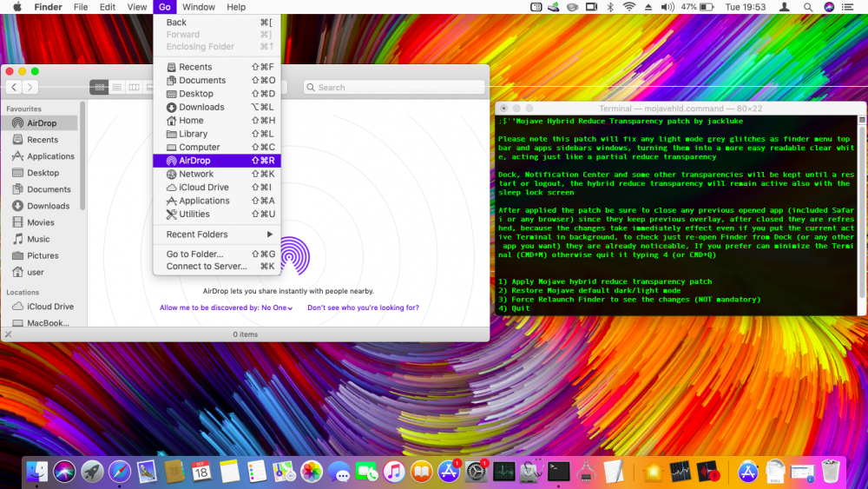Open Maps app in Dock
The image size is (868, 489).
[x=284, y=472]
